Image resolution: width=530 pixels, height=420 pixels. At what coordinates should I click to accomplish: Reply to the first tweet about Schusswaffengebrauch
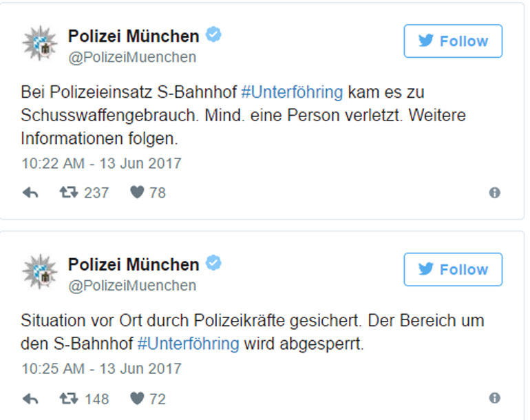pos(30,193)
